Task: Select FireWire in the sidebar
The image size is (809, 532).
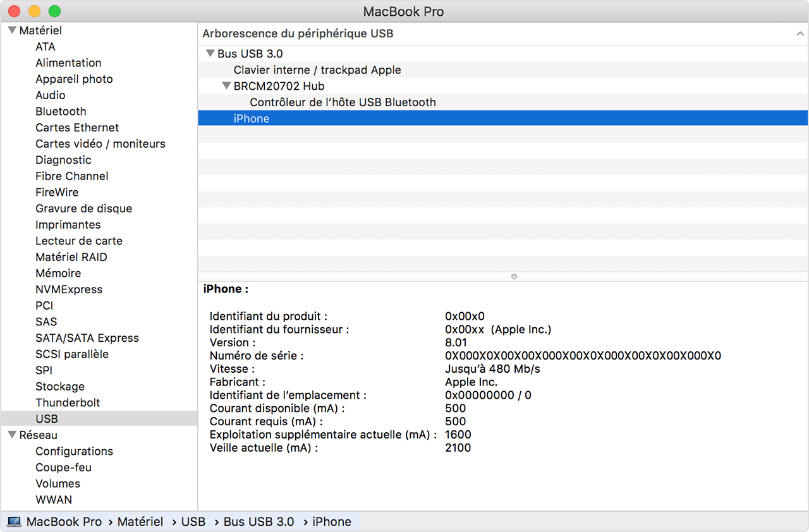Action: (57, 192)
